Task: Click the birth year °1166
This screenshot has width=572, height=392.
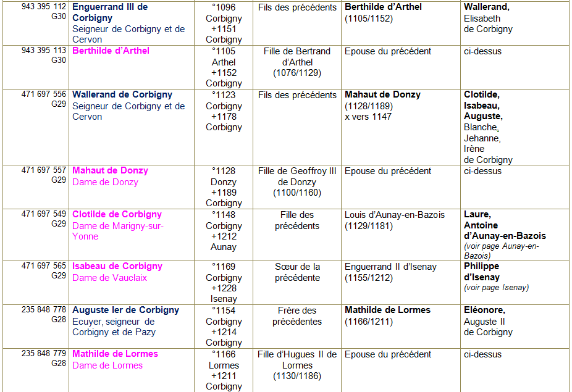Action: point(224,354)
